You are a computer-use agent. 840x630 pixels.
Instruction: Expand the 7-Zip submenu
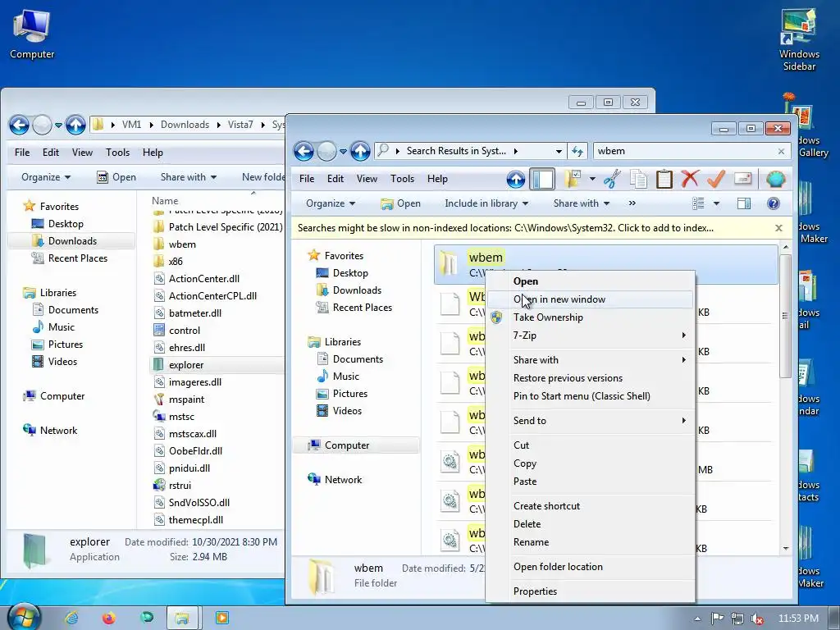(591, 336)
